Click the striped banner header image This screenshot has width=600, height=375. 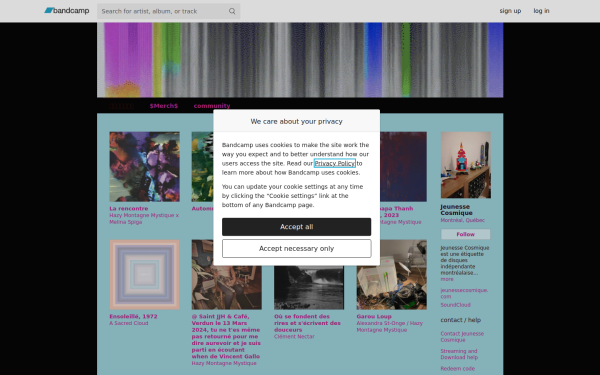(300, 60)
